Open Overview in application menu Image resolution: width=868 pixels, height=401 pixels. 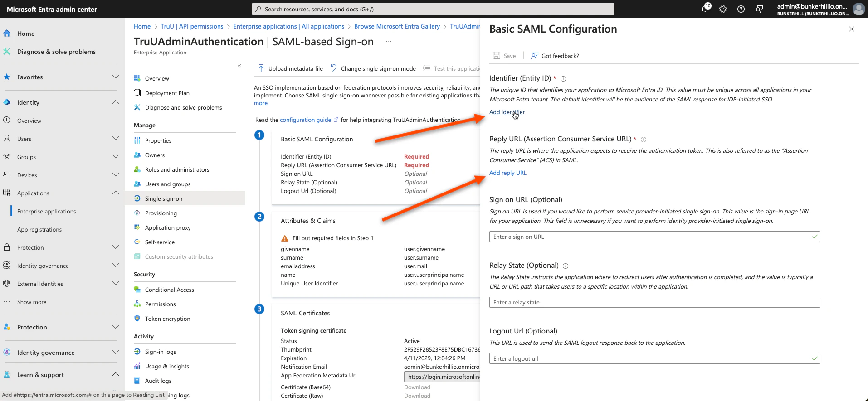(x=157, y=78)
